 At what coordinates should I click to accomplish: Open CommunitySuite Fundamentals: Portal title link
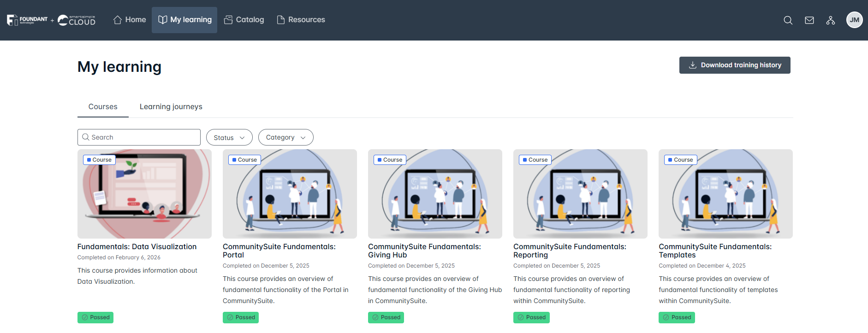(279, 251)
